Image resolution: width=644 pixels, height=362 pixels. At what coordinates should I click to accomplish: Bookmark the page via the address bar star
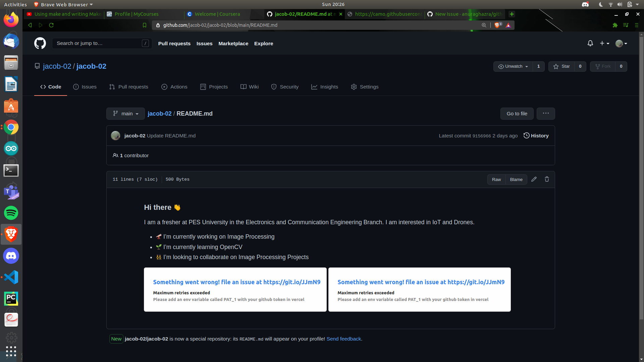(145, 25)
